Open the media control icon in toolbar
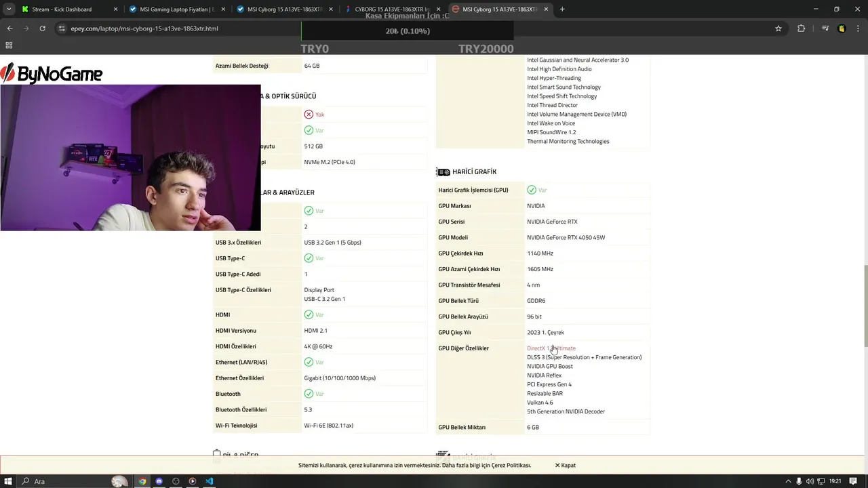The width and height of the screenshot is (868, 488). (825, 28)
